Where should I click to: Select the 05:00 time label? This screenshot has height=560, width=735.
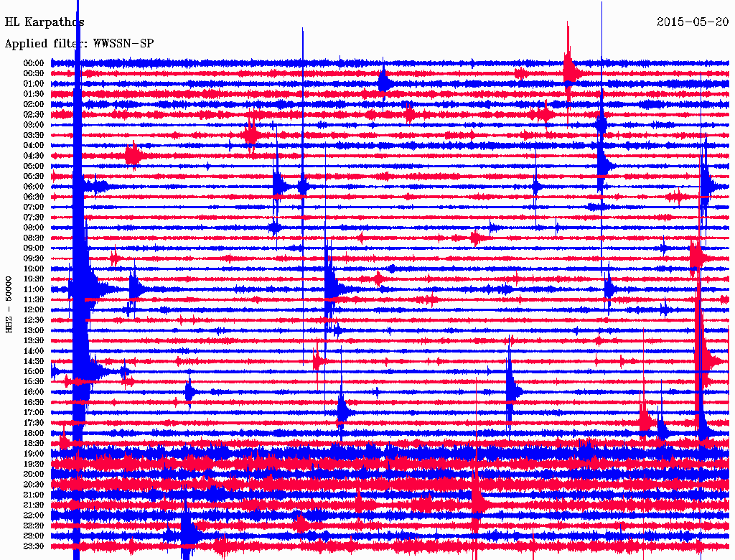click(34, 166)
